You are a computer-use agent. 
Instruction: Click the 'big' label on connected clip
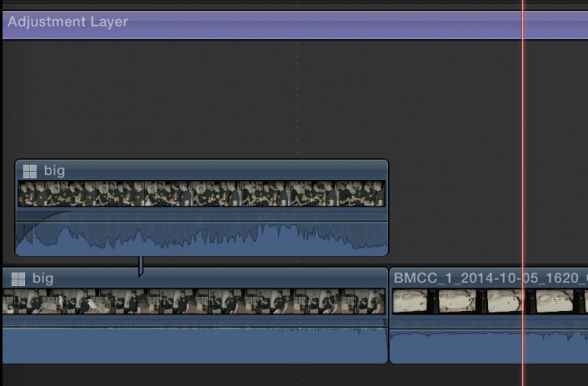[54, 171]
